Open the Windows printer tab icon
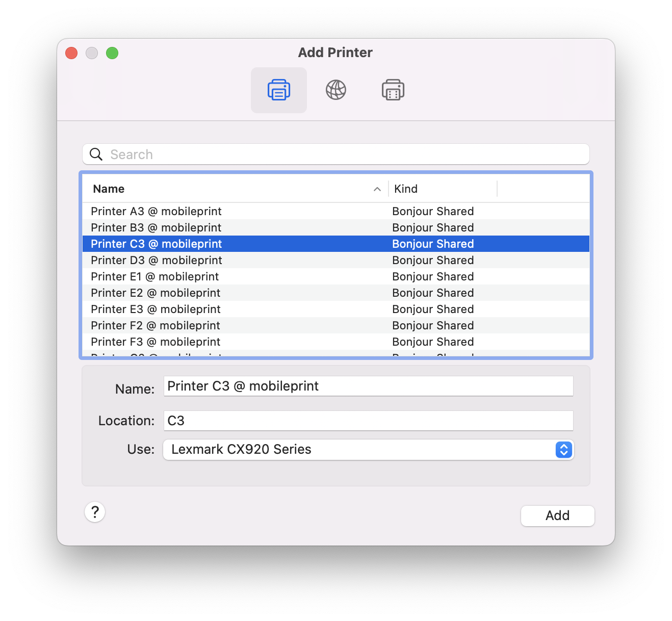 (x=393, y=90)
